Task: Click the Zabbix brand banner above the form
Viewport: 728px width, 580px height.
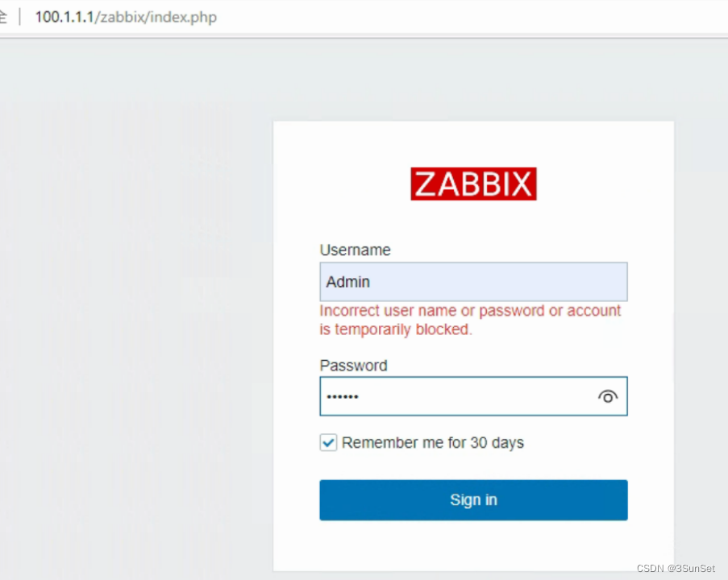Action: tap(473, 184)
